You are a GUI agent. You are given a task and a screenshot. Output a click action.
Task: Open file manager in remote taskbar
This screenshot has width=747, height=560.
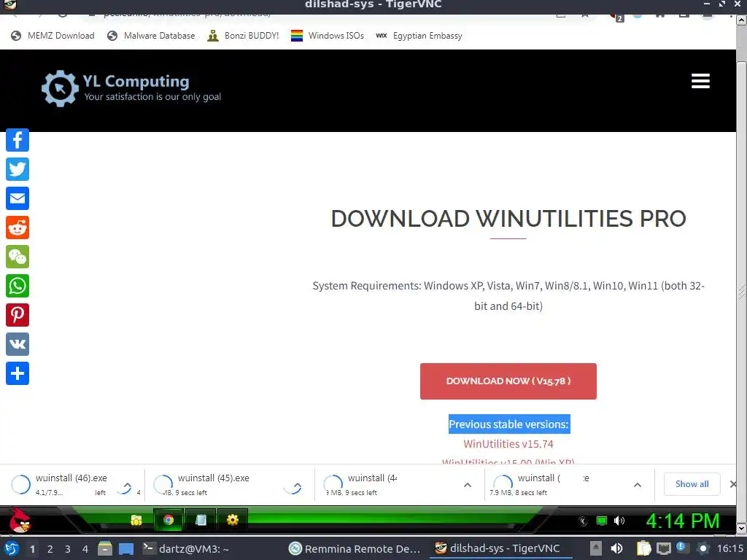click(136, 520)
